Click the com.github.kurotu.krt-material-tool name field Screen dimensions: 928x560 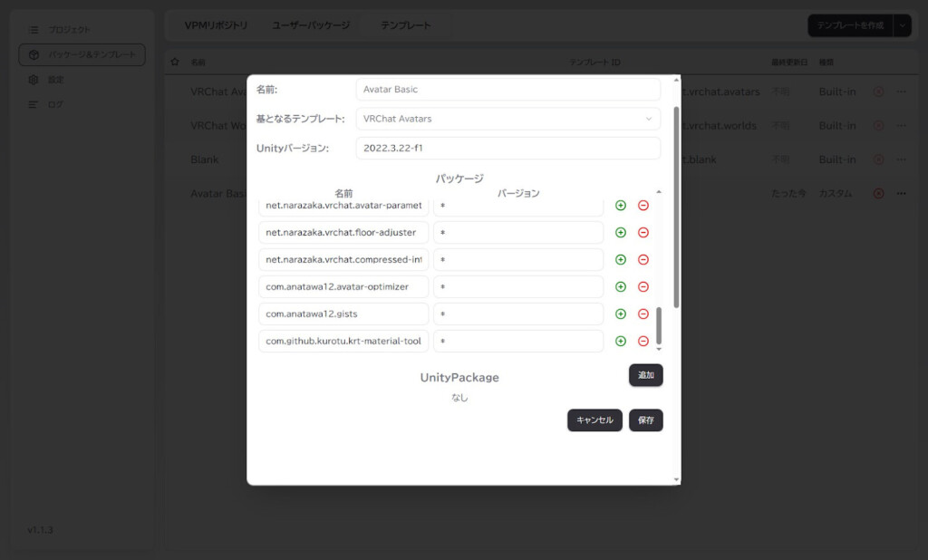click(x=343, y=341)
